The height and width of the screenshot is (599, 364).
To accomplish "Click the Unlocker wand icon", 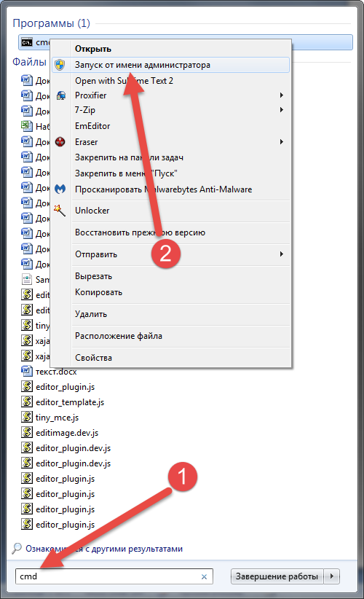I will click(60, 210).
